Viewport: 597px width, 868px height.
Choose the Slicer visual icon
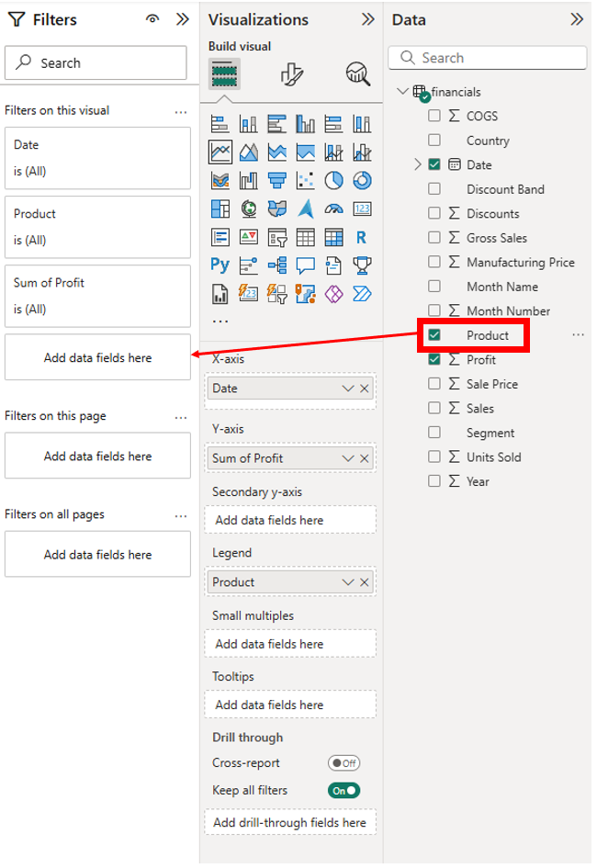tap(277, 238)
